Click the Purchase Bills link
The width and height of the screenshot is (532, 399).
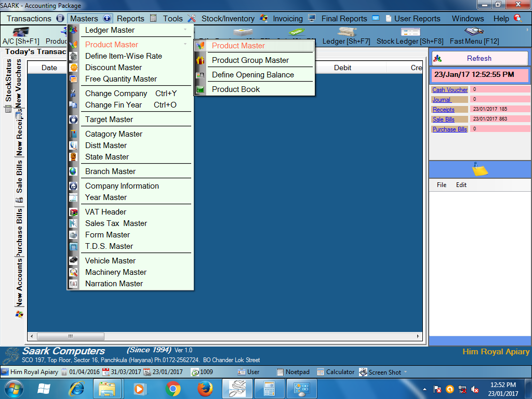point(449,129)
